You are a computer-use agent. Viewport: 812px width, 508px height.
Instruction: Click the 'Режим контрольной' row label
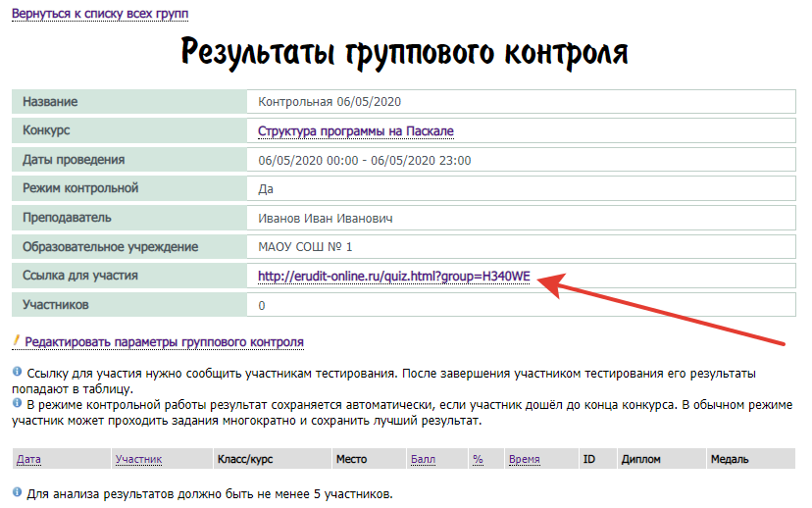coord(80,188)
